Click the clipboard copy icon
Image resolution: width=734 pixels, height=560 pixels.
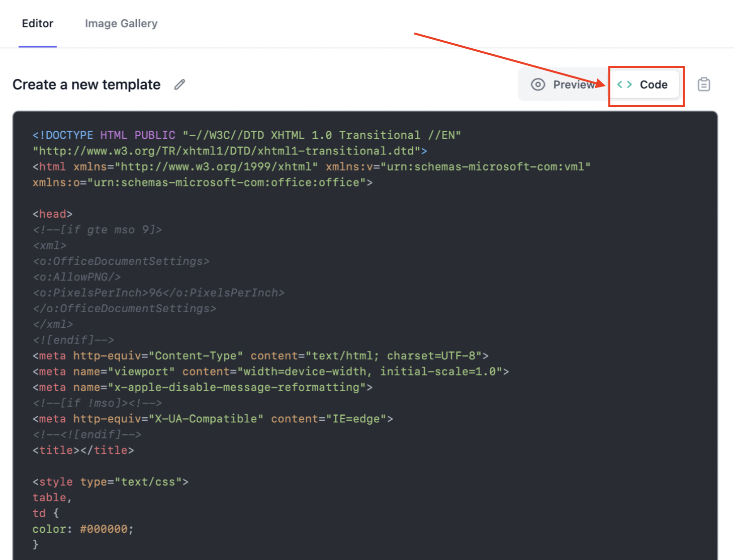coord(704,84)
